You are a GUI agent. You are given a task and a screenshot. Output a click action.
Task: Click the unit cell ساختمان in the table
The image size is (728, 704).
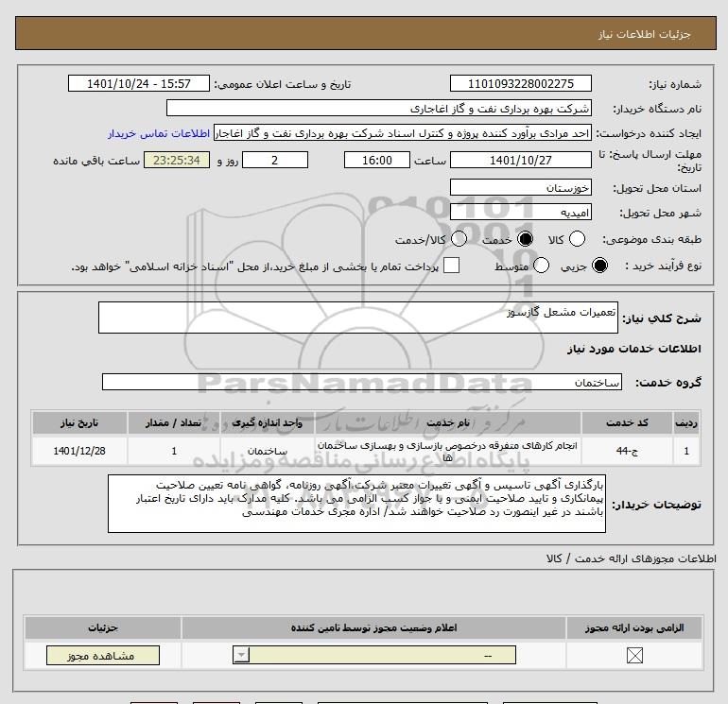[x=268, y=451]
